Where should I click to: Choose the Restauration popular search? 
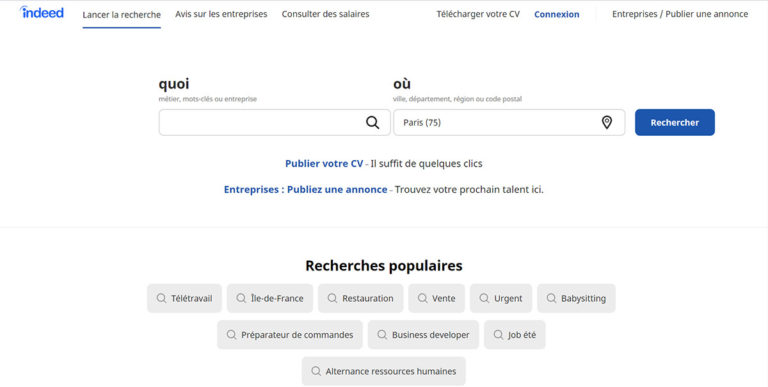click(x=360, y=298)
